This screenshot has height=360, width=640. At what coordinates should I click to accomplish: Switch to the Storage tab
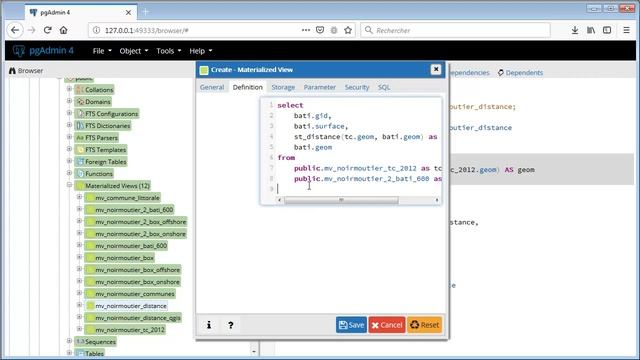click(x=283, y=87)
